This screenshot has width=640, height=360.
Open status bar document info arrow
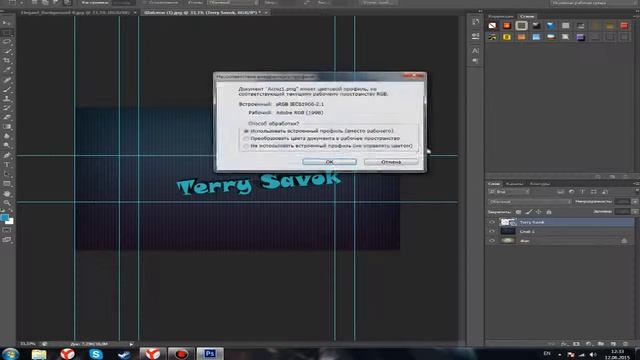131,344
